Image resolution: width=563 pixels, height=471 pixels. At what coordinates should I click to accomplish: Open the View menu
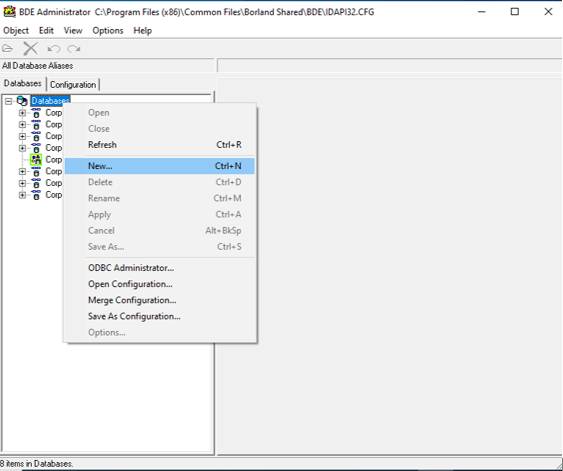(x=73, y=31)
